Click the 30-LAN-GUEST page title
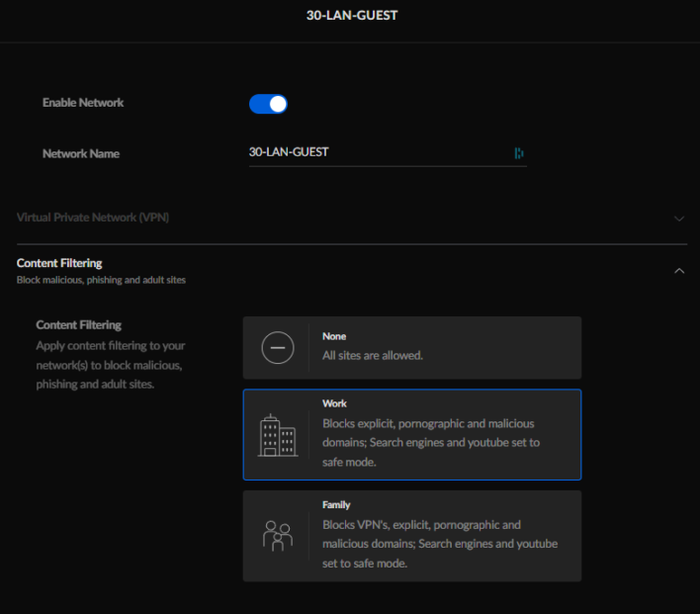 point(351,16)
